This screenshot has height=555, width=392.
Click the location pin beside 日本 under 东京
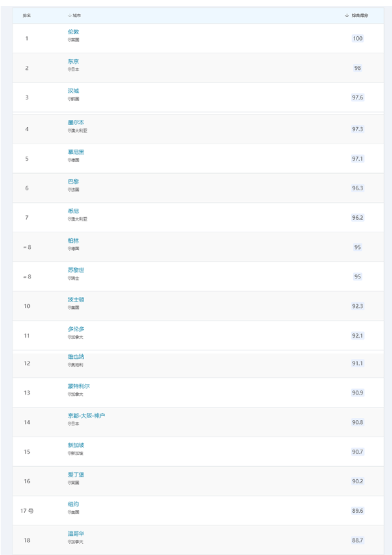69,69
